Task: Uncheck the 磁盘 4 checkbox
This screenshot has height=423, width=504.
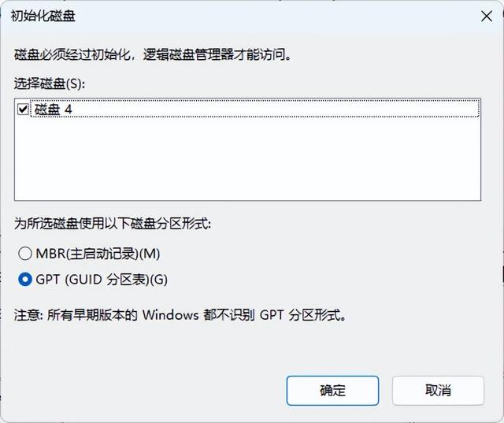Action: tap(23, 109)
